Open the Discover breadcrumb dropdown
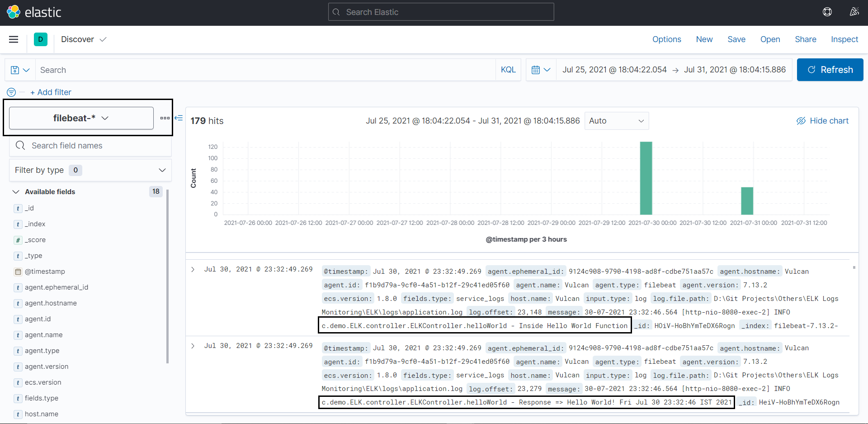 tap(84, 39)
